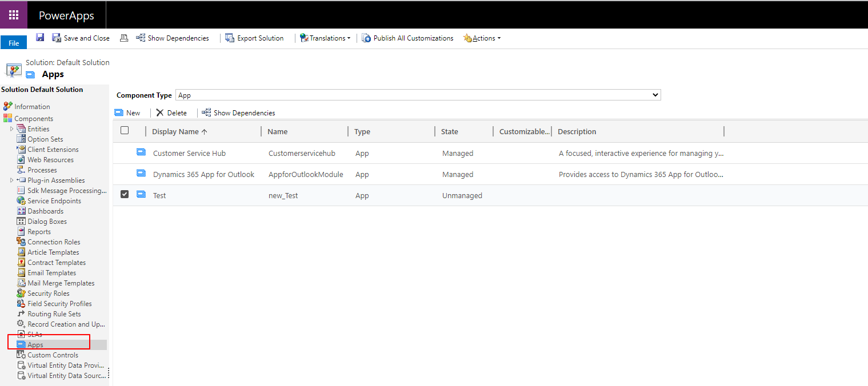
Task: Click the Name column header
Action: click(277, 131)
